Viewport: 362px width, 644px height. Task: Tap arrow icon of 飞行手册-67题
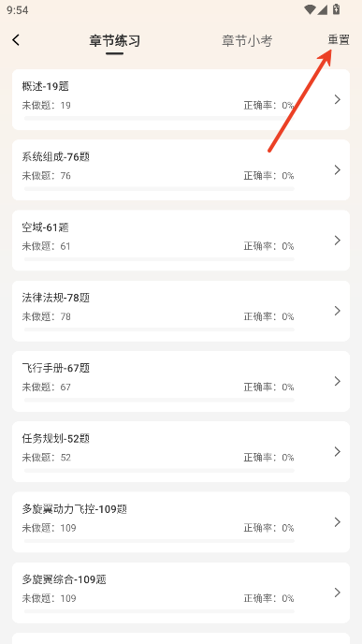[x=338, y=381]
